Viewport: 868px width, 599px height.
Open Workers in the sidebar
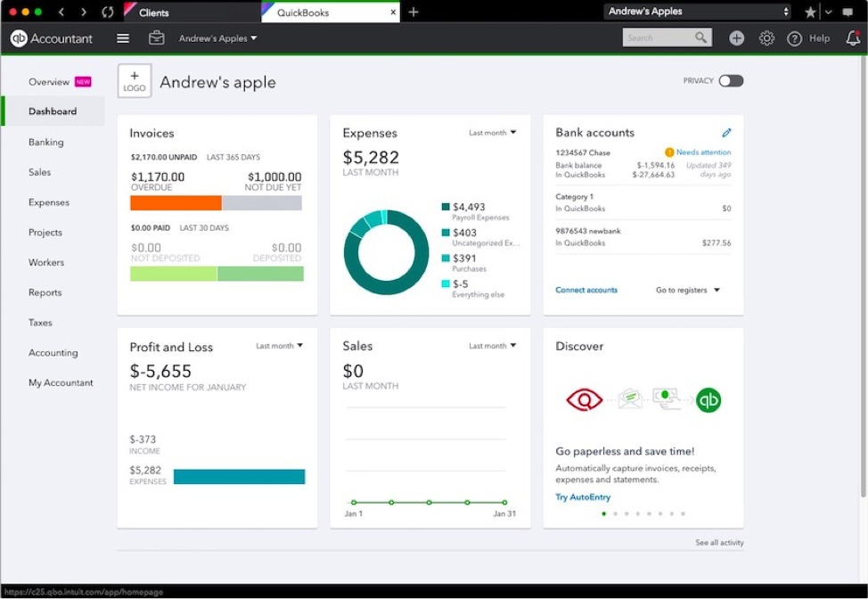coord(46,262)
